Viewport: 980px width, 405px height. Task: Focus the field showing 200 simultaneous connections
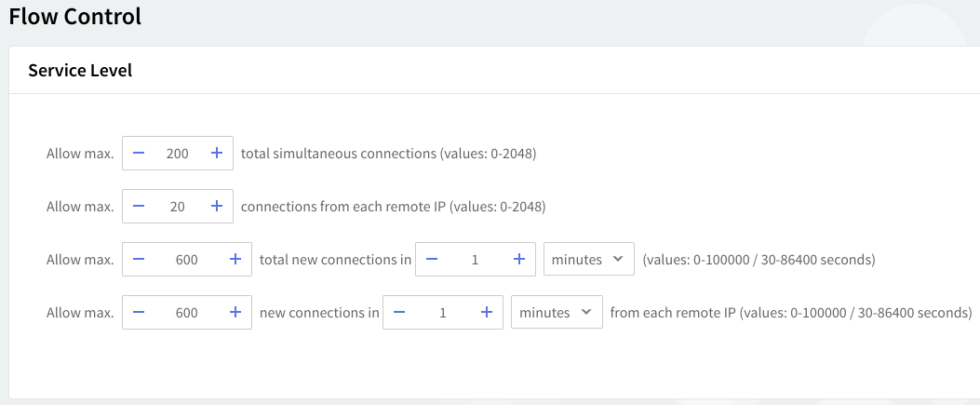tap(177, 154)
